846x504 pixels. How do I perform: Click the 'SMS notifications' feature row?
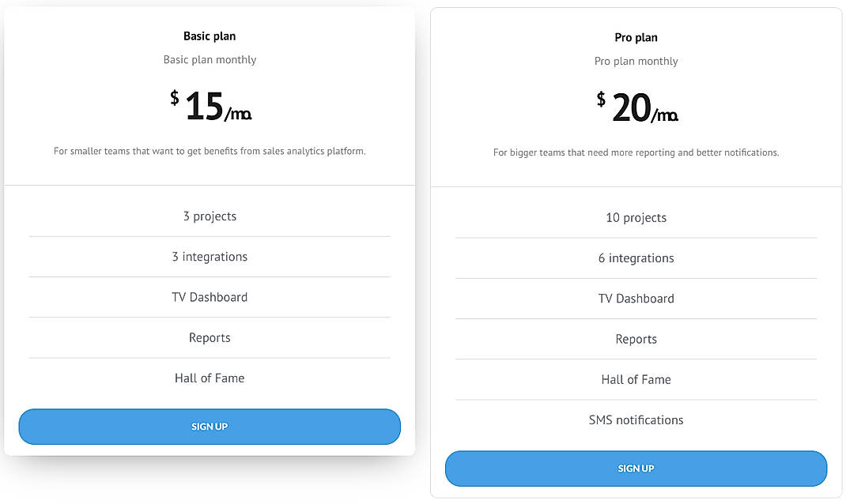point(636,419)
